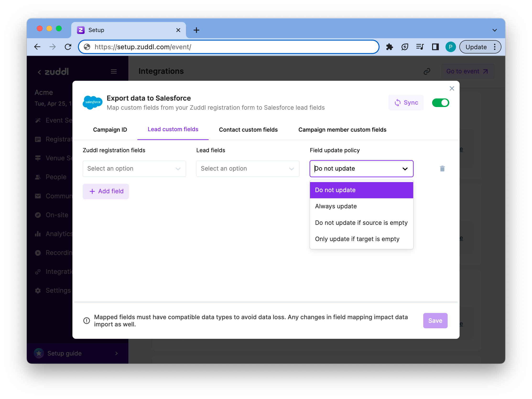Click the hamburger menu icon in sidebar
The width and height of the screenshot is (532, 399).
click(114, 71)
